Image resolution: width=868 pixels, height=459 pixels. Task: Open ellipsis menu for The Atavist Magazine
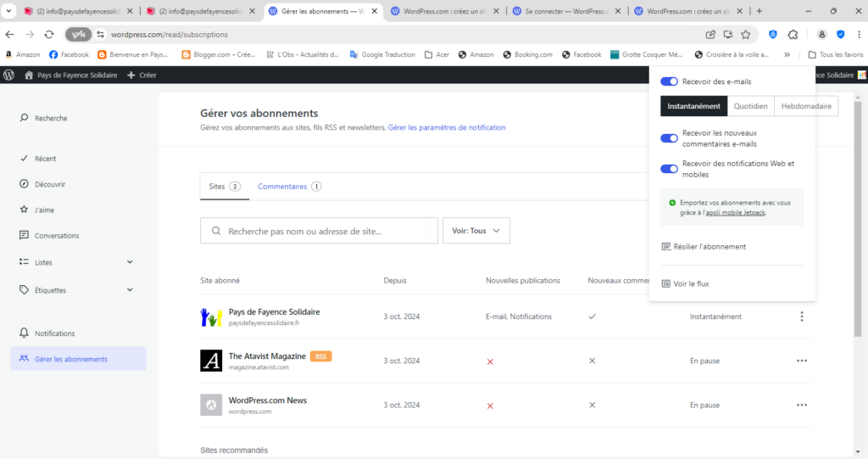click(801, 361)
